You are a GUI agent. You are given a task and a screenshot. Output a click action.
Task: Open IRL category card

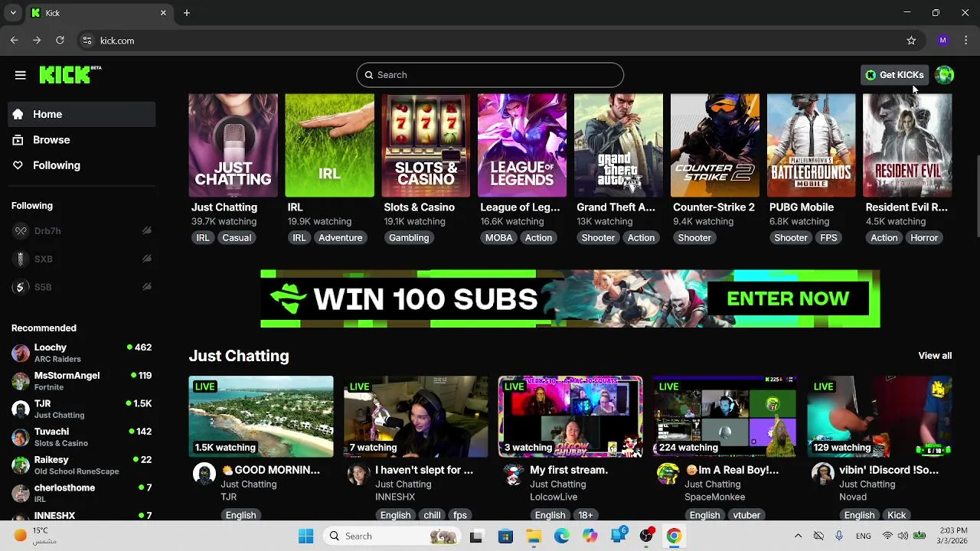[x=330, y=145]
